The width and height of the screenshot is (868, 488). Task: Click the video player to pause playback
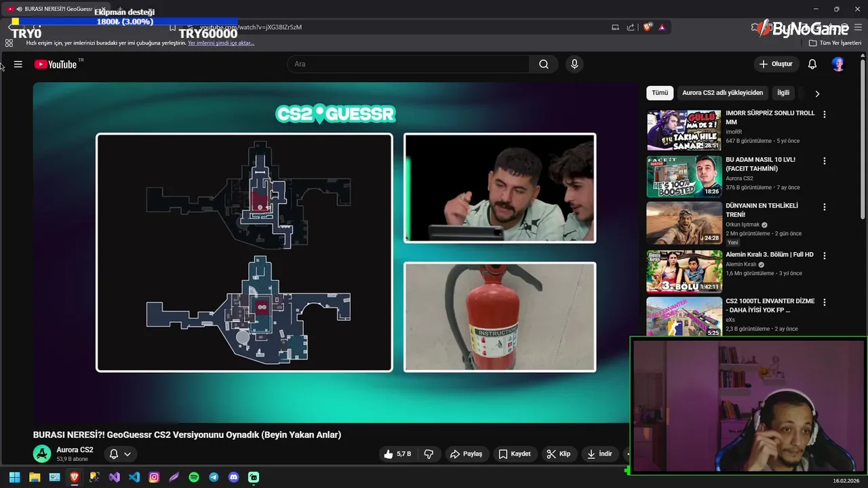(332, 252)
